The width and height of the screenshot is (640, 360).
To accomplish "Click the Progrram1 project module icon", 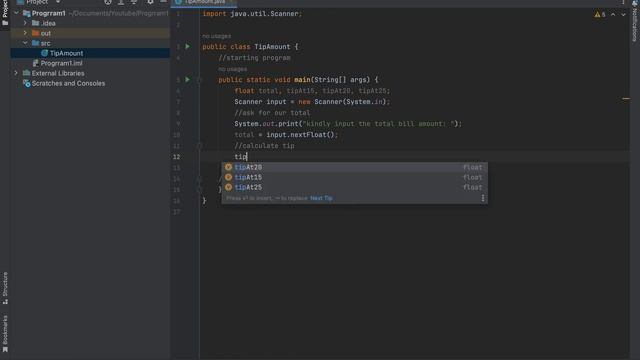I will click(27, 13).
